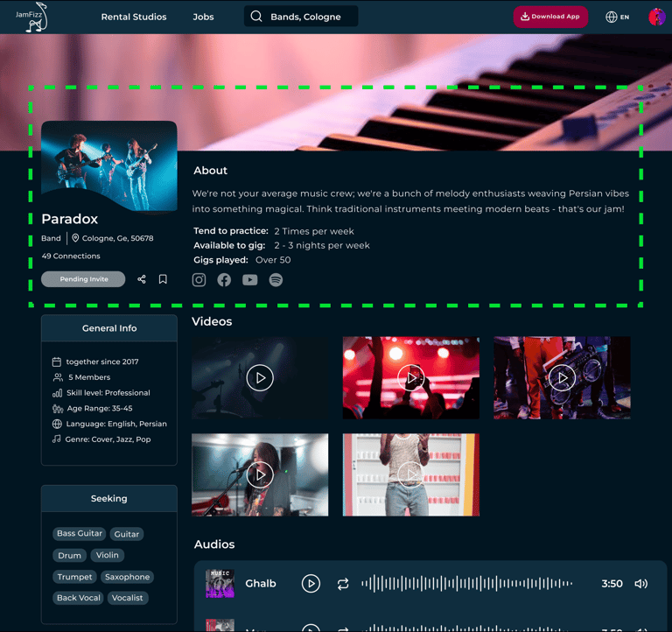The image size is (672, 632).
Task: Play the boombox dancers video
Action: click(562, 378)
